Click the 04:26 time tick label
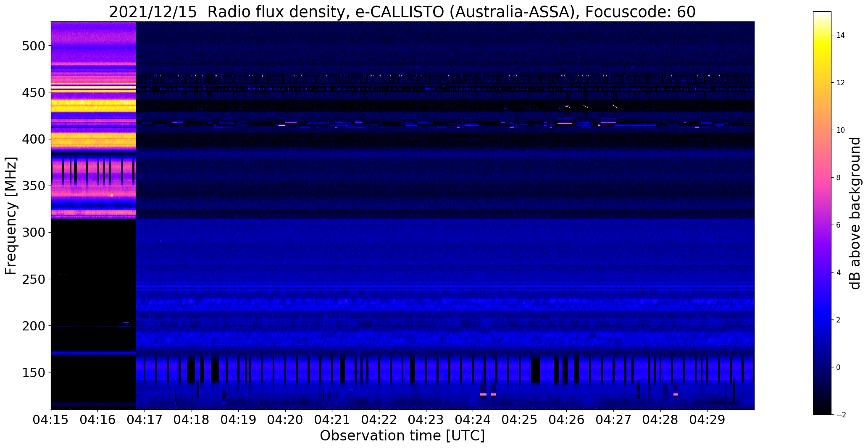 pyautogui.click(x=567, y=419)
